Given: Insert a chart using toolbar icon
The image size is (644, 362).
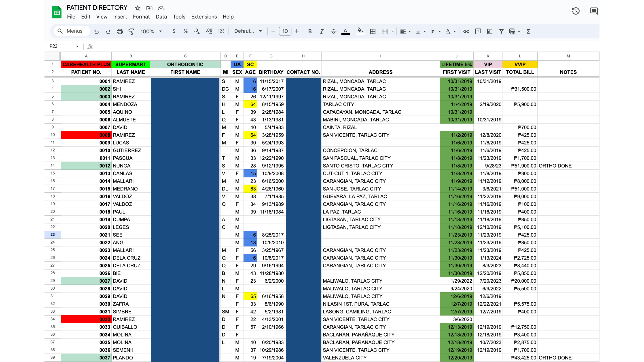Looking at the screenshot, I should 489,31.
